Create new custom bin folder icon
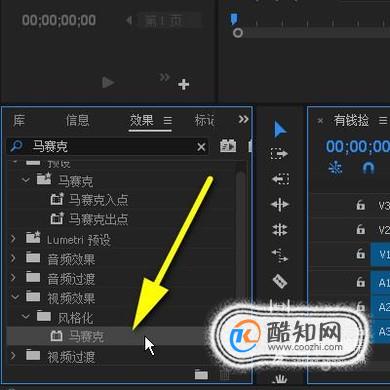 click(201, 374)
